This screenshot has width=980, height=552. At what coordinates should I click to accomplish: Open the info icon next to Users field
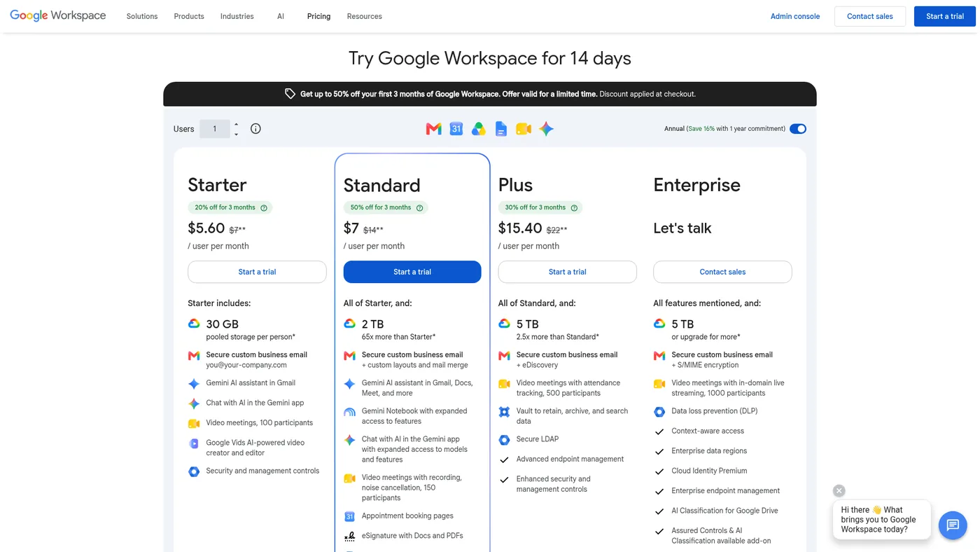[255, 129]
